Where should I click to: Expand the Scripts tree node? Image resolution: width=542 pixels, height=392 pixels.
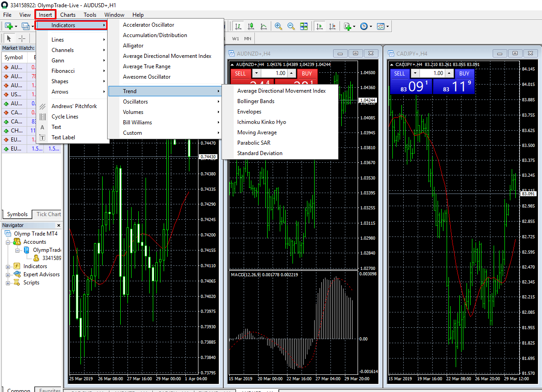[8, 283]
